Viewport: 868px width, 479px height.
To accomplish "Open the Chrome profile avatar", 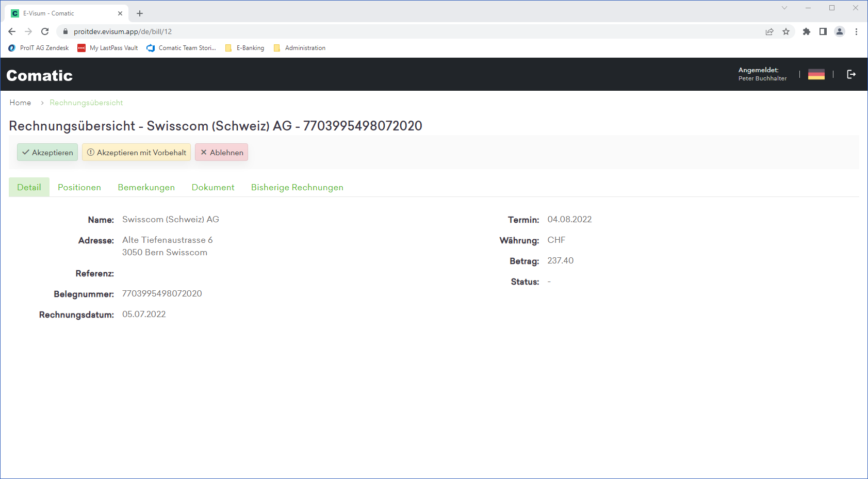I will 840,31.
